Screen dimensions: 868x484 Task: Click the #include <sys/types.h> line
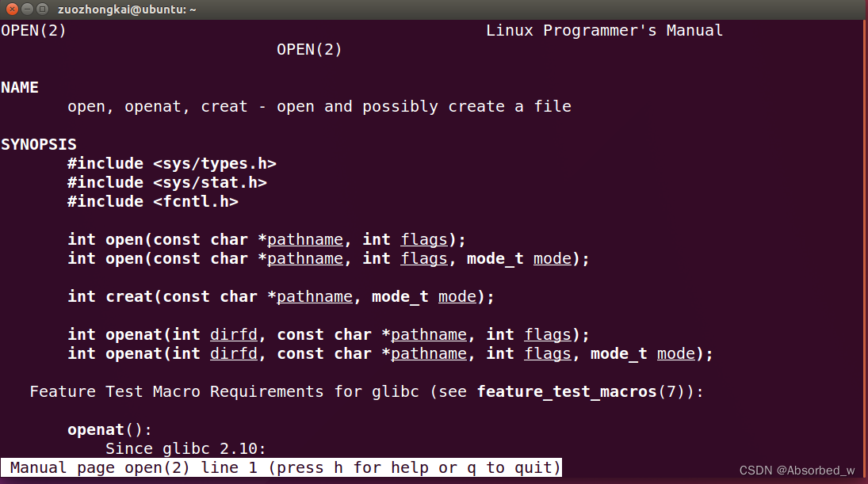coord(171,164)
